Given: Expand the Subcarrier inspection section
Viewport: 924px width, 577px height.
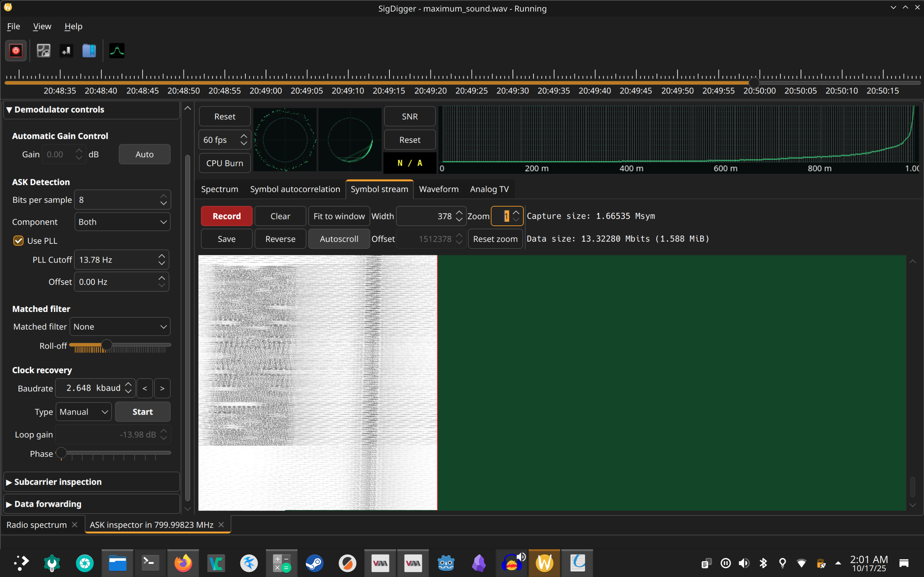Looking at the screenshot, I should pyautogui.click(x=57, y=481).
